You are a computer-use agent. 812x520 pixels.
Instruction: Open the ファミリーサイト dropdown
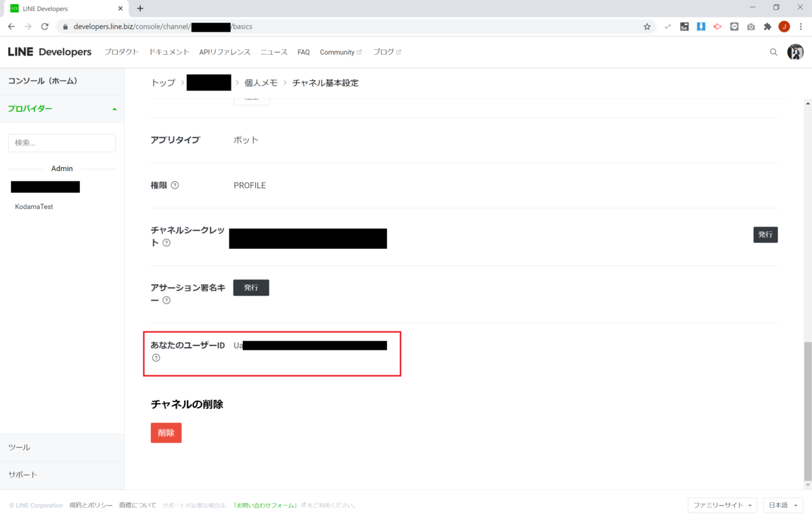pos(722,505)
